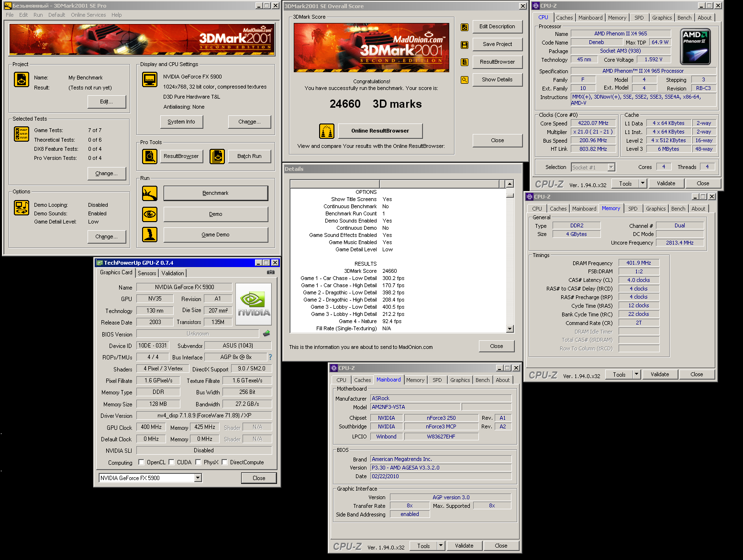Click the motherboard model AM2NF3-VSTA field
The width and height of the screenshot is (743, 560).
pyautogui.click(x=415, y=407)
